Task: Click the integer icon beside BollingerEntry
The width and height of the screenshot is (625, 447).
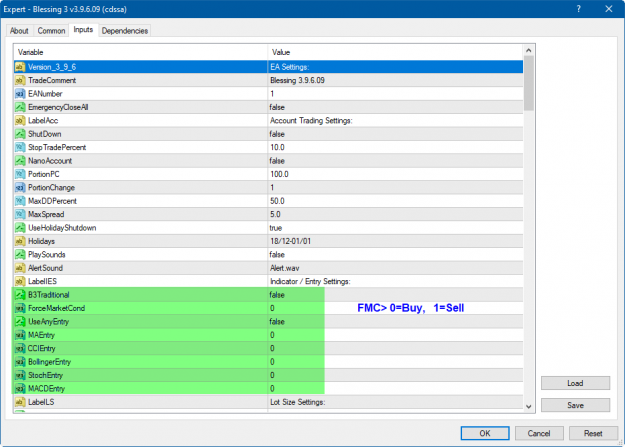Action: coord(20,362)
